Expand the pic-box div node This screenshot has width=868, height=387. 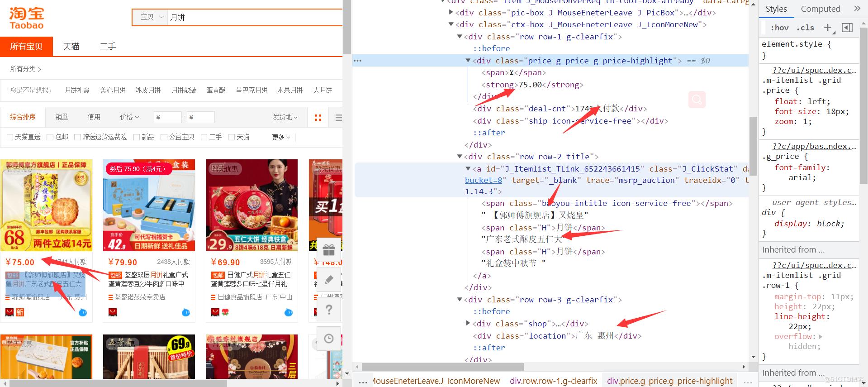point(451,13)
